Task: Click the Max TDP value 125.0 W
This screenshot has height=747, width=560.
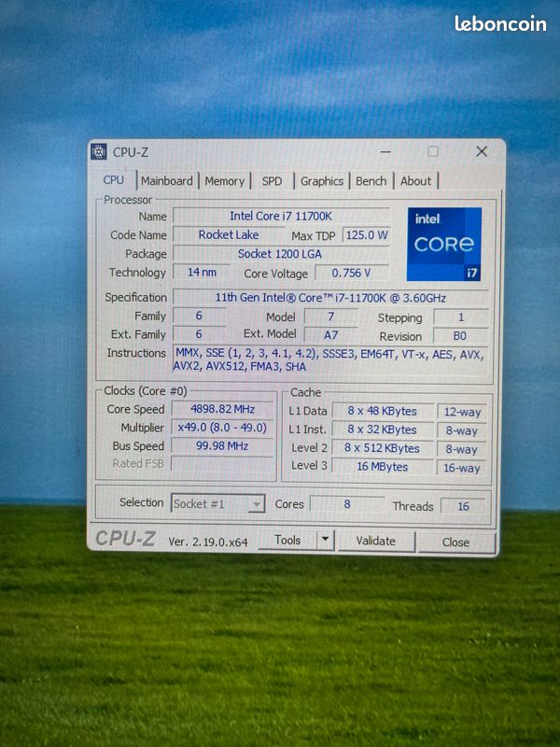Action: [x=366, y=235]
